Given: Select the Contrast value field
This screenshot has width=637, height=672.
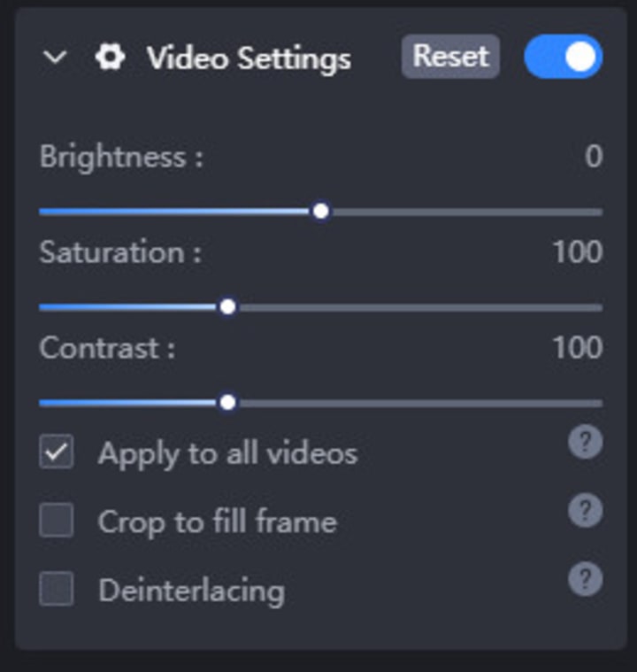Looking at the screenshot, I should (577, 347).
